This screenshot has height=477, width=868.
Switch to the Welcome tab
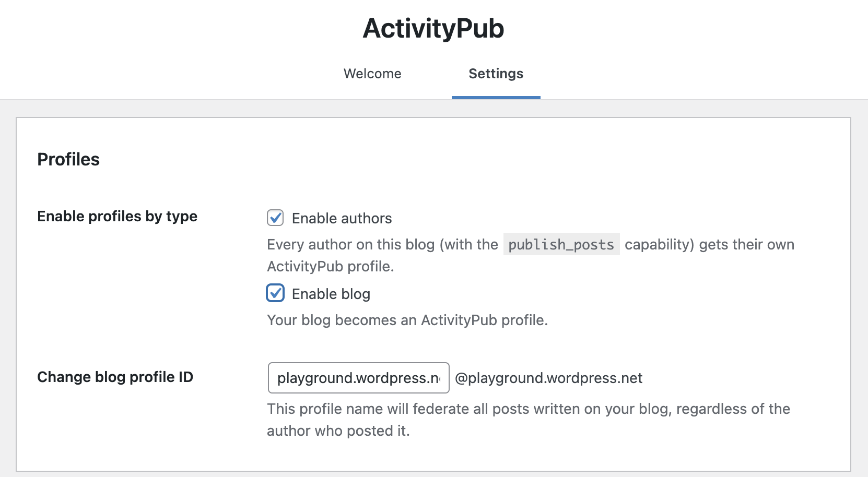372,74
